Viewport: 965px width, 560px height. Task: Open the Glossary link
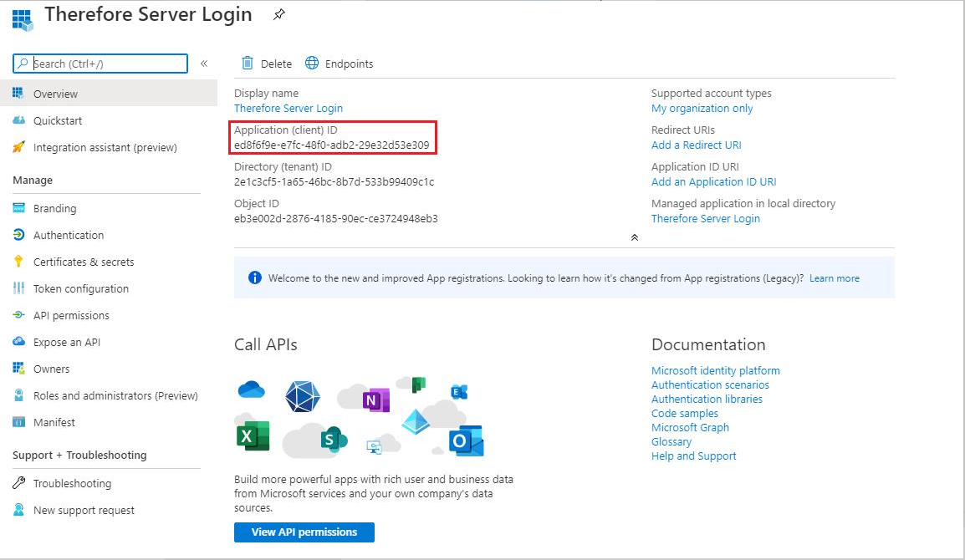coord(671,441)
